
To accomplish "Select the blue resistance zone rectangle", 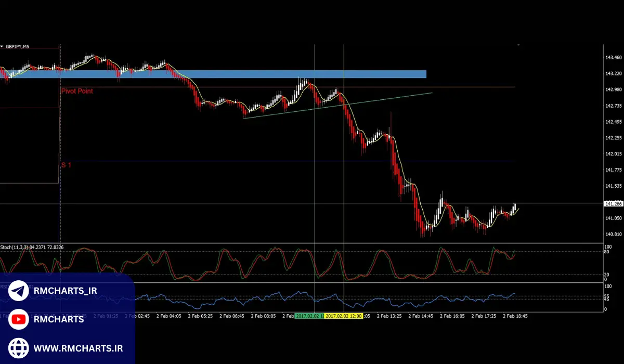I will 260,74.
